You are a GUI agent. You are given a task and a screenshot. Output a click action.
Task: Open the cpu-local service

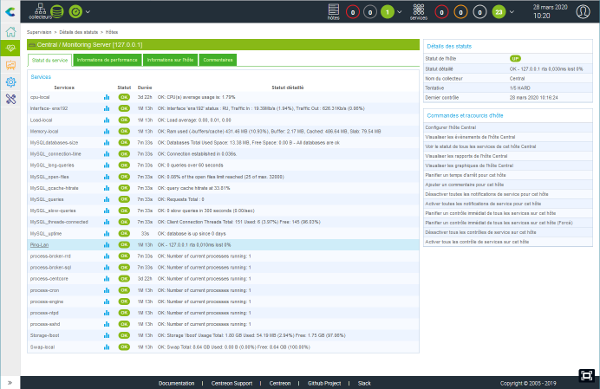40,97
